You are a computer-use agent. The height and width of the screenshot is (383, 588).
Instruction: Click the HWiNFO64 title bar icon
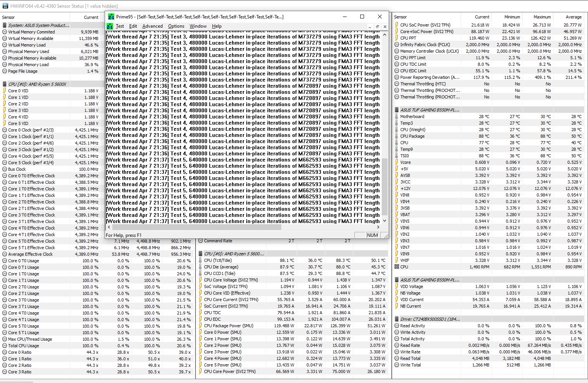[x=5, y=6]
